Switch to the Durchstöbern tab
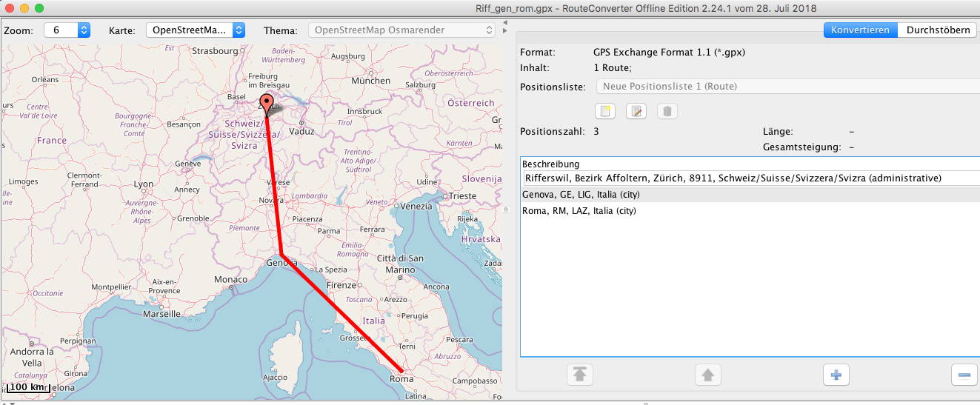The height and width of the screenshot is (405, 980). click(938, 30)
